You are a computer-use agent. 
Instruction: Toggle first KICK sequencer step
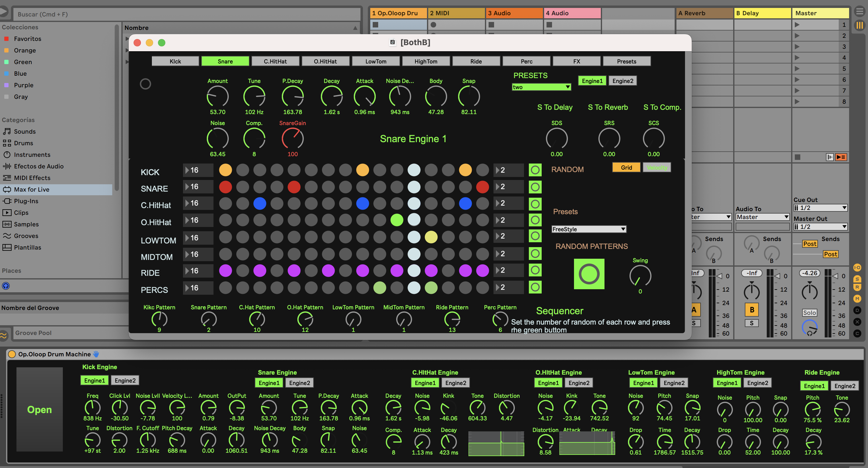(x=225, y=170)
